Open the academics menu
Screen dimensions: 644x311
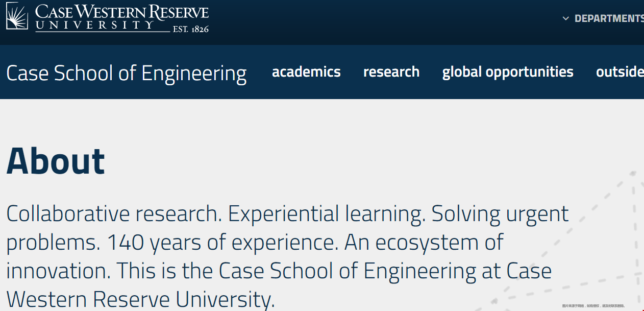tap(306, 71)
